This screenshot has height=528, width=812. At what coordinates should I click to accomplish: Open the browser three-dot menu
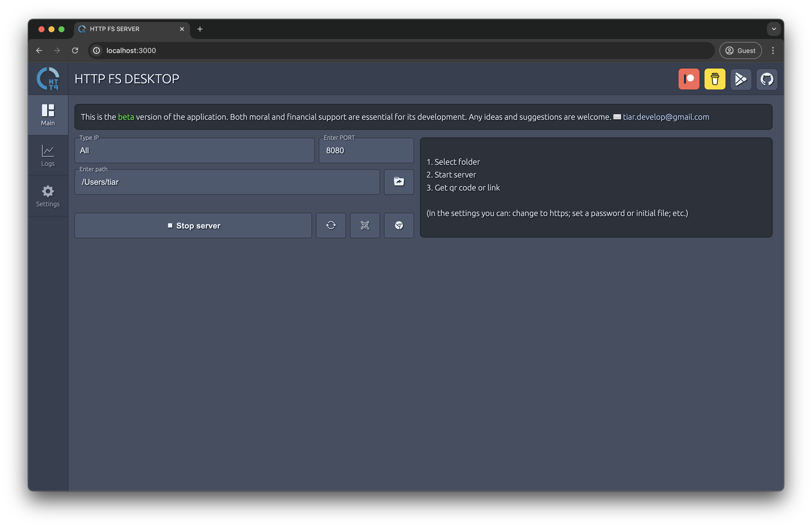click(x=773, y=50)
